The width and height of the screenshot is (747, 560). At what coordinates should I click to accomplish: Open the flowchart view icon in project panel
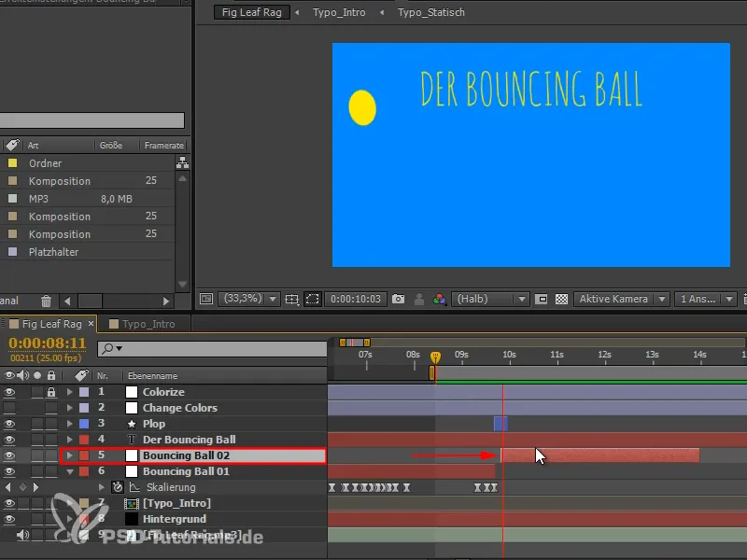click(x=182, y=162)
